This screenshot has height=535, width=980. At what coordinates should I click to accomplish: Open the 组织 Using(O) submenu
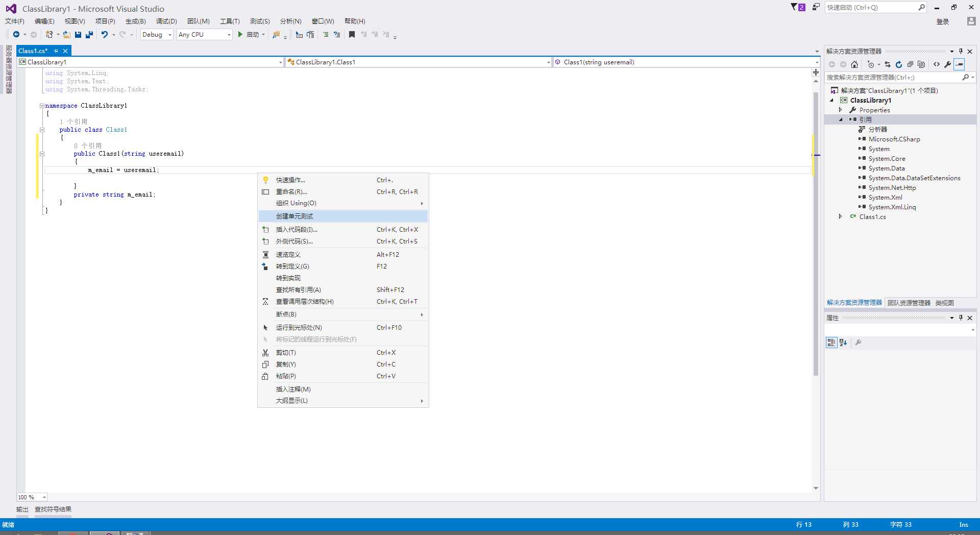343,203
